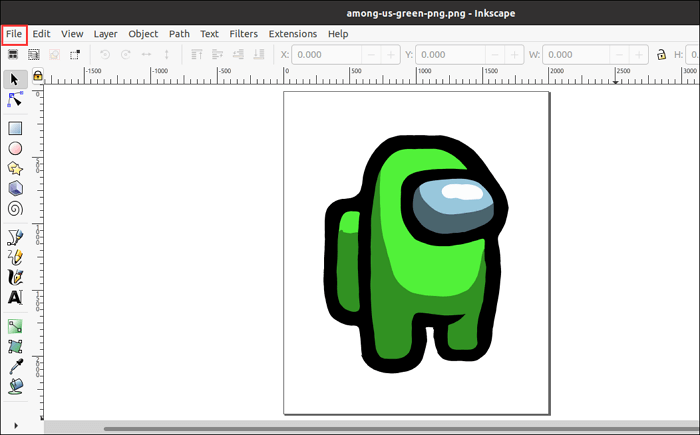Open the Extensions menu
The width and height of the screenshot is (700, 435).
[292, 33]
